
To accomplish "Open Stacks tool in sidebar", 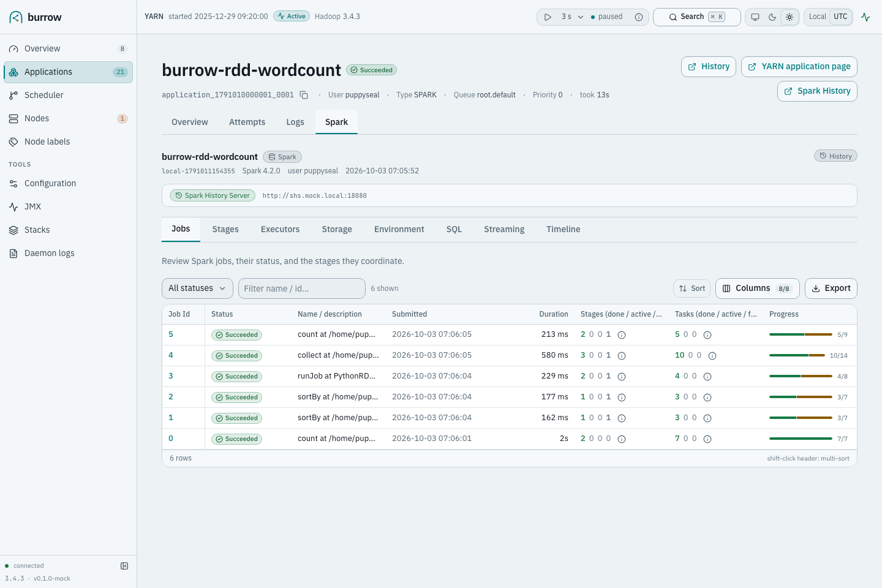I will tap(68, 230).
